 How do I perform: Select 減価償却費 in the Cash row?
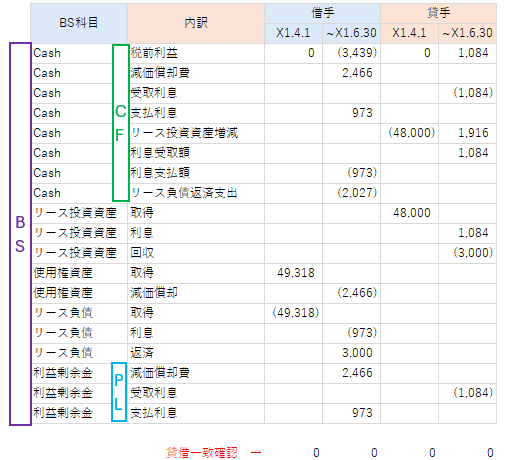pos(196,73)
